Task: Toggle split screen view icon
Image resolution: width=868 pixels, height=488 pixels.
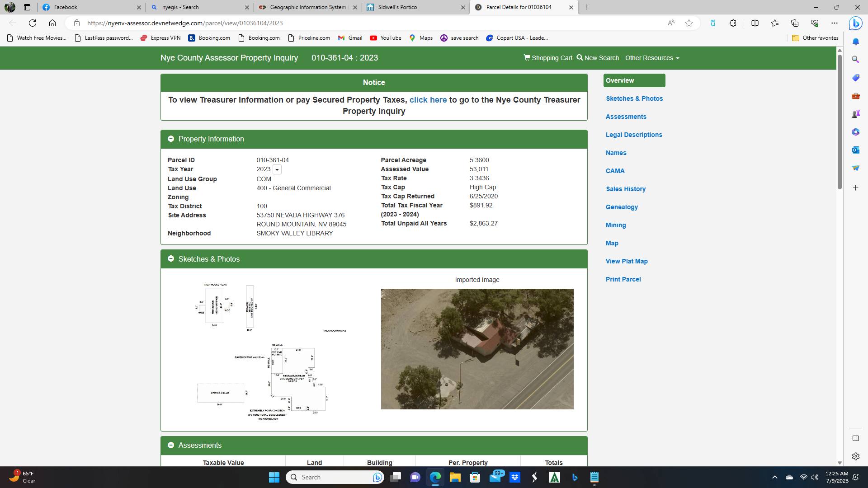Action: click(755, 23)
